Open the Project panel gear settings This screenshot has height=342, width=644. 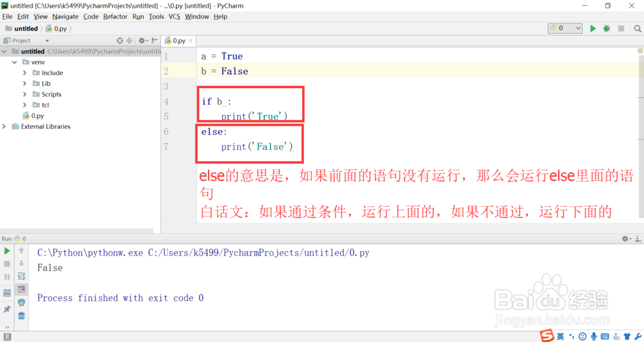pyautogui.click(x=143, y=40)
